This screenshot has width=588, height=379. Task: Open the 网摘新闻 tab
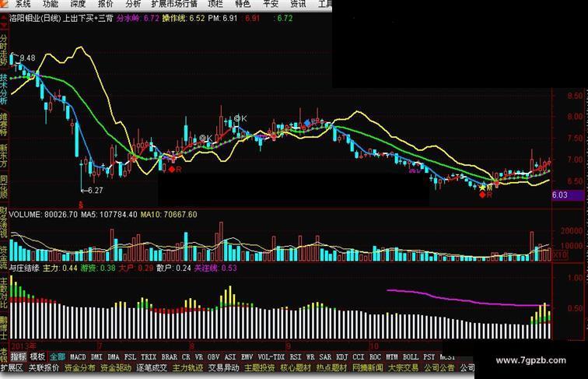coord(368,368)
